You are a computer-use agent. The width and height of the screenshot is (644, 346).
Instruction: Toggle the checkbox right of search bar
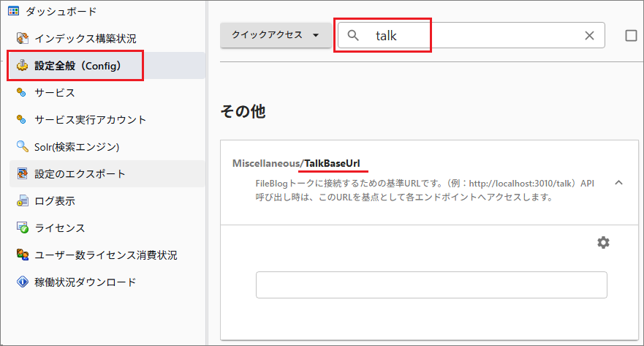[632, 35]
